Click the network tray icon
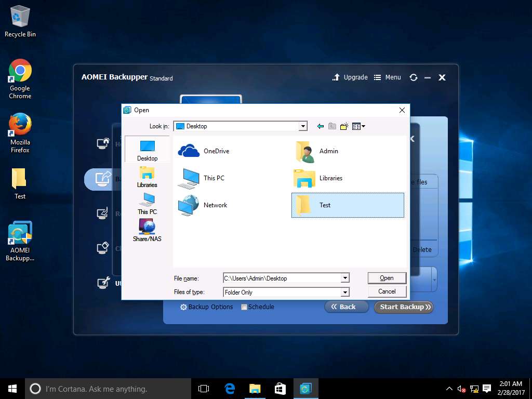 474,389
